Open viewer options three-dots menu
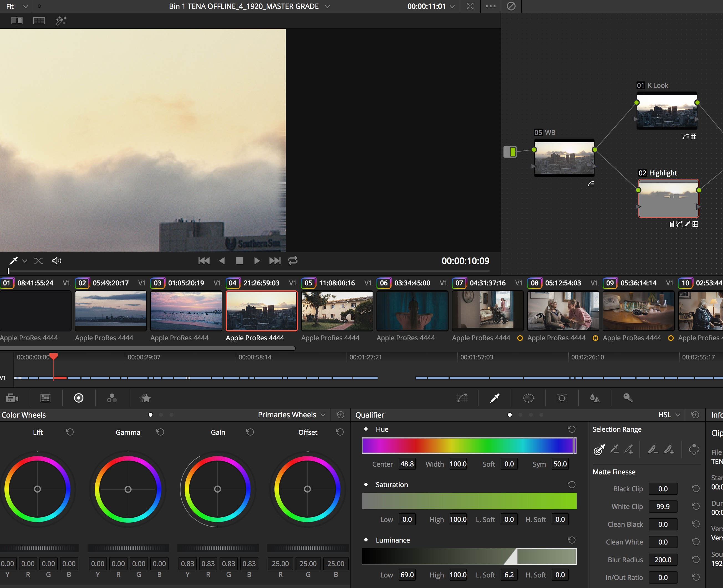Screen dimensions: 723x588 click(490, 6)
